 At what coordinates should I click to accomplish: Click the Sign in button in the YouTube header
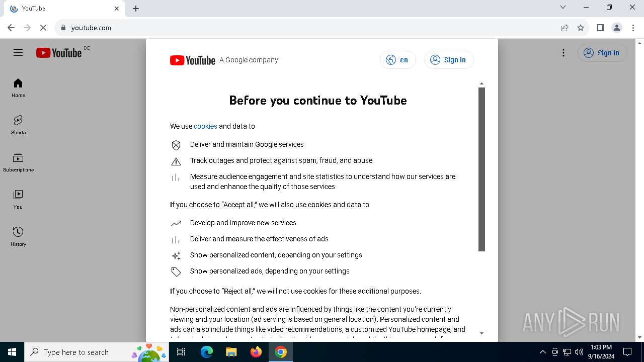pyautogui.click(x=602, y=53)
